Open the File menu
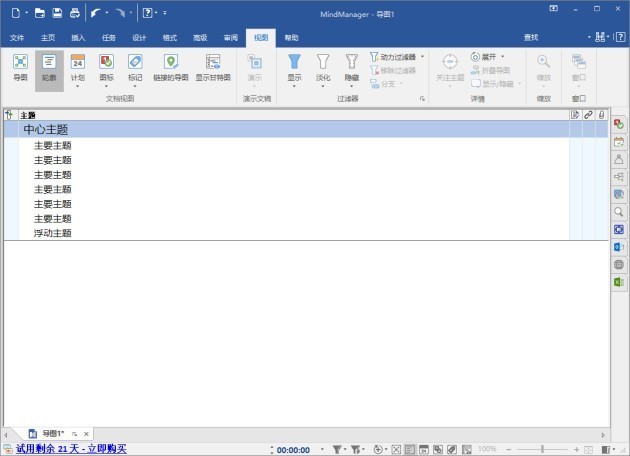 (x=17, y=37)
